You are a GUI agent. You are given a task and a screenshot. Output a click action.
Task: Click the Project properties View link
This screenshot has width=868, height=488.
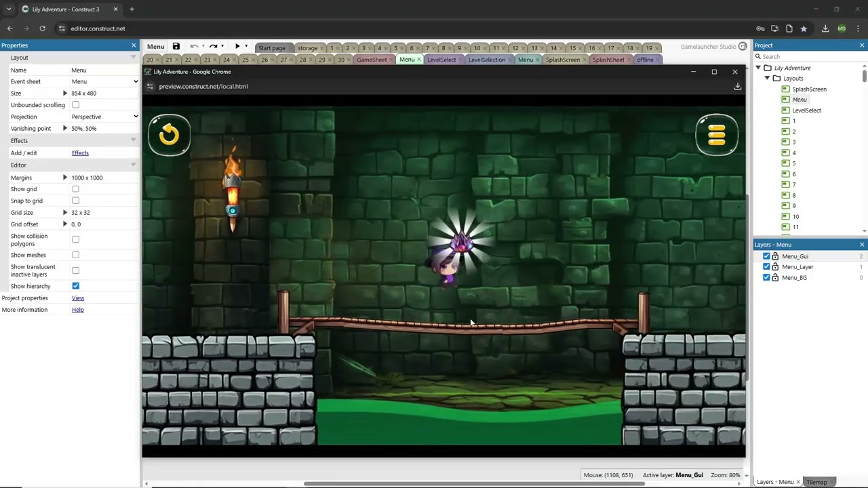(x=78, y=298)
